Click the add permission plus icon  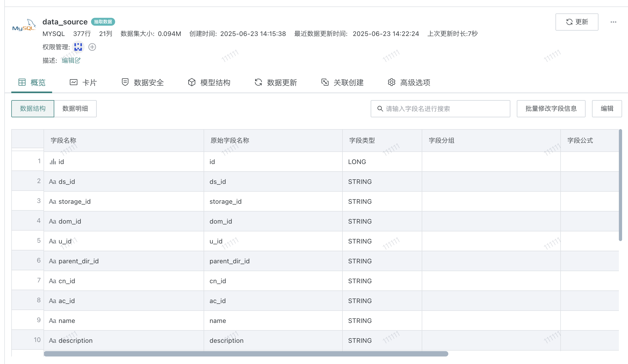click(x=92, y=47)
